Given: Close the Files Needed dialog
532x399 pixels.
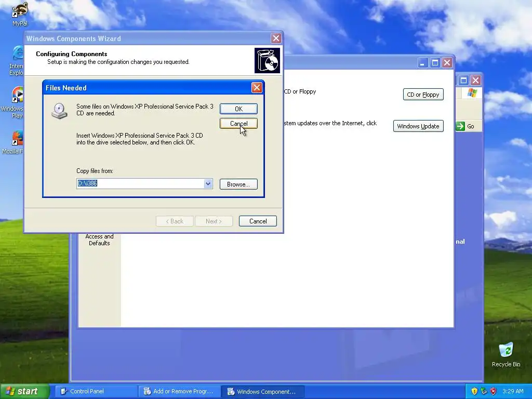Looking at the screenshot, I should tap(257, 87).
